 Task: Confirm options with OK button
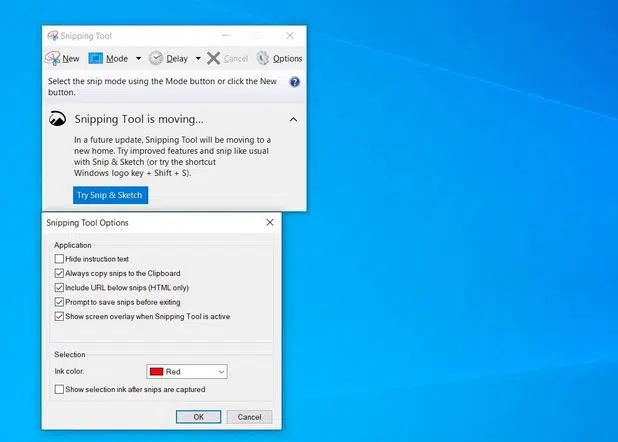tap(199, 417)
